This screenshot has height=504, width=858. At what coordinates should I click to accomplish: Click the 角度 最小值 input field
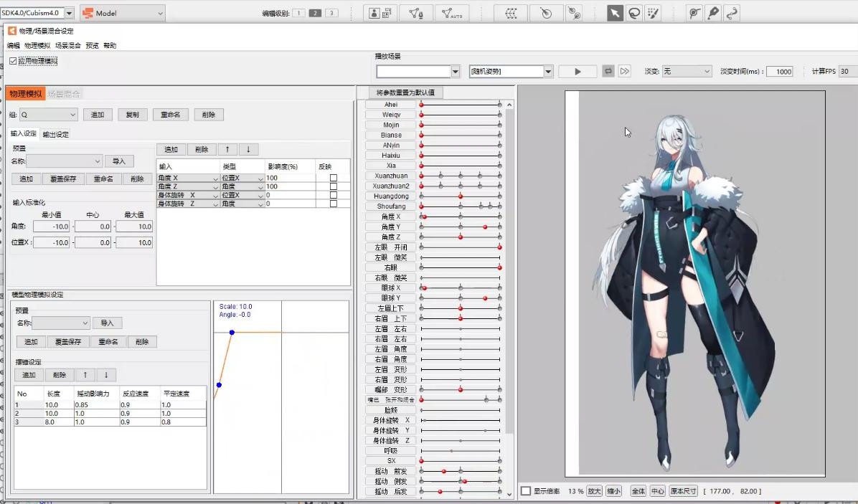tap(52, 227)
